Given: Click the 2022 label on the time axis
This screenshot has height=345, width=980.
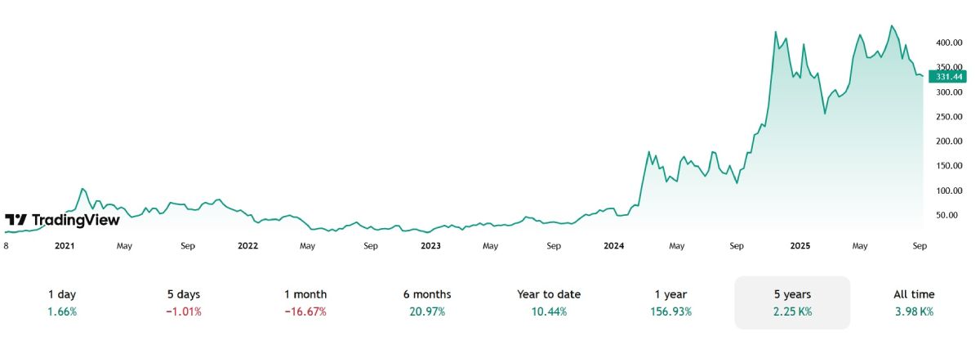Looking at the screenshot, I should tap(247, 245).
